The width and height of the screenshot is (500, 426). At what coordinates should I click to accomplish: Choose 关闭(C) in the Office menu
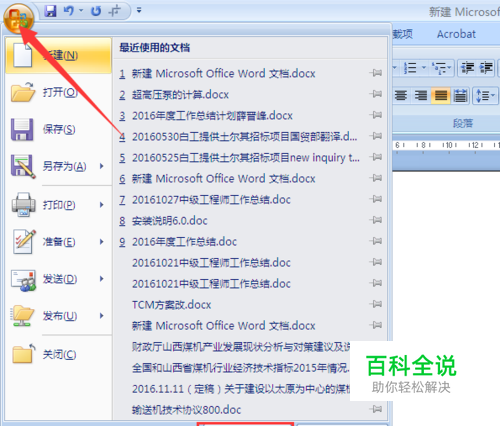click(x=58, y=354)
